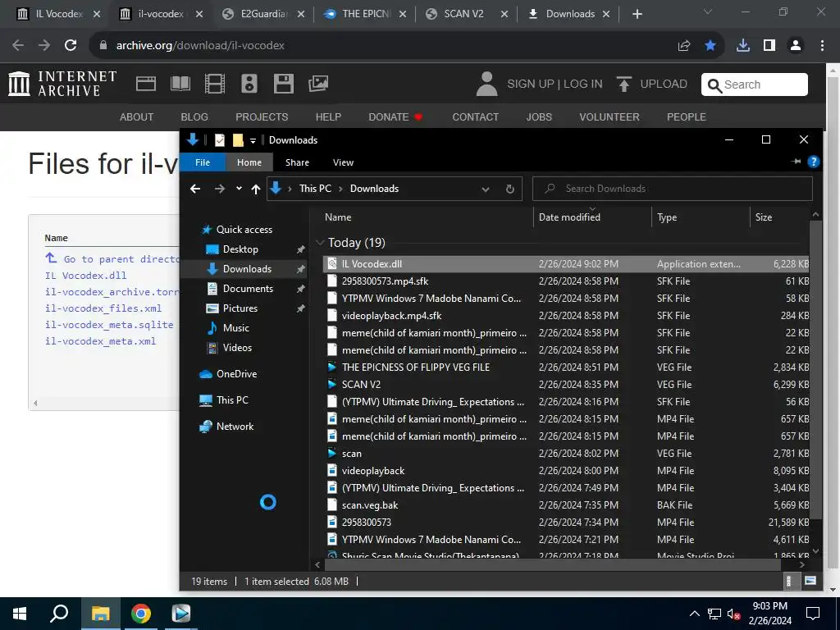
Task: Open File Explorer from taskbar
Action: click(100, 614)
